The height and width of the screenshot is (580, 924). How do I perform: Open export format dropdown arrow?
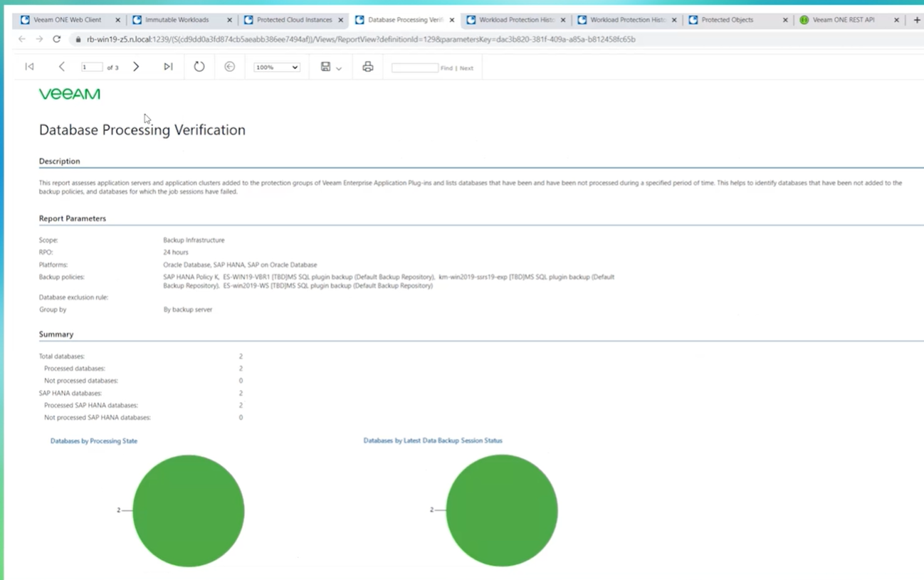pos(339,68)
